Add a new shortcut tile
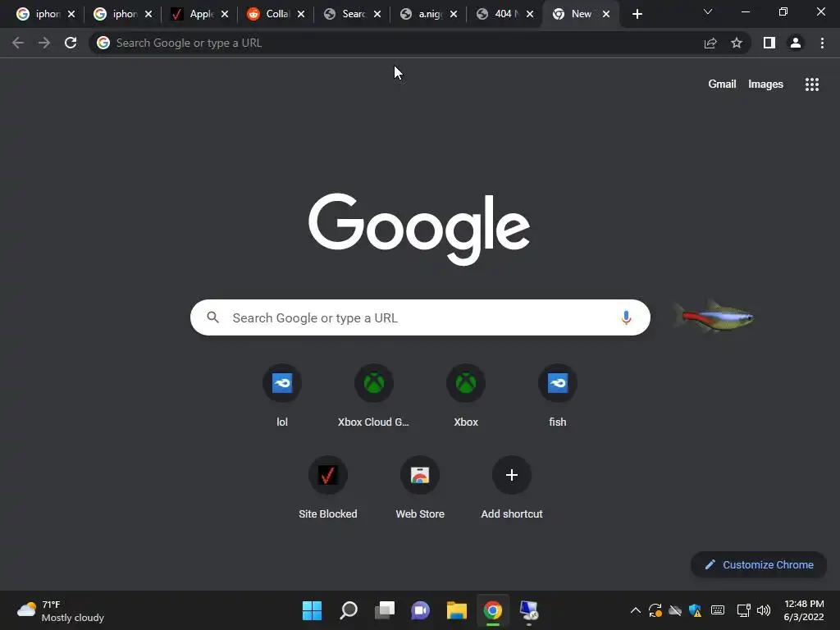 [x=512, y=487]
